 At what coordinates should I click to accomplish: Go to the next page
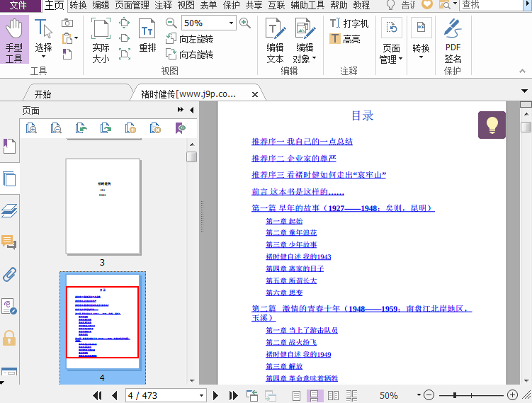click(x=215, y=395)
